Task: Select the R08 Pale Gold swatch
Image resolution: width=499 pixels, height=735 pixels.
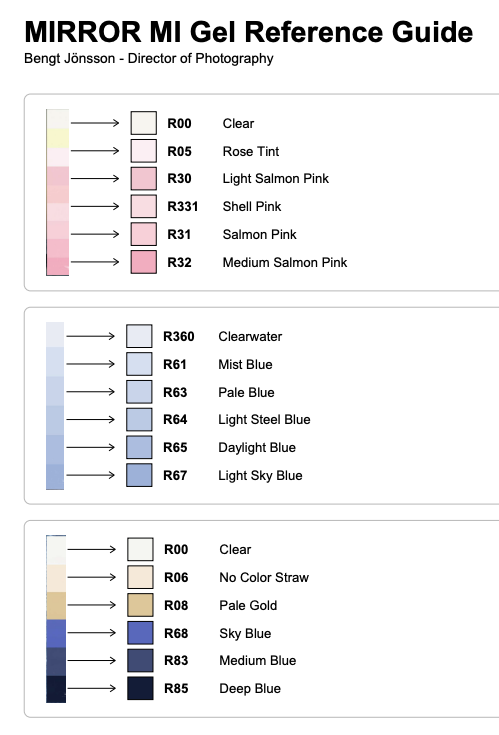Action: click(x=140, y=605)
